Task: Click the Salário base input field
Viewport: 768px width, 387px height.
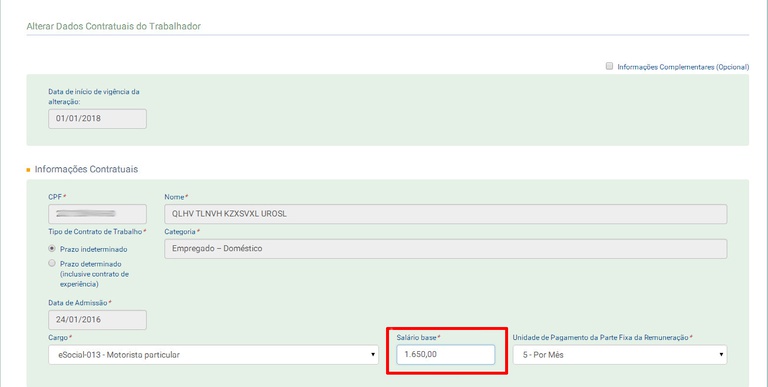Action: pyautogui.click(x=446, y=355)
